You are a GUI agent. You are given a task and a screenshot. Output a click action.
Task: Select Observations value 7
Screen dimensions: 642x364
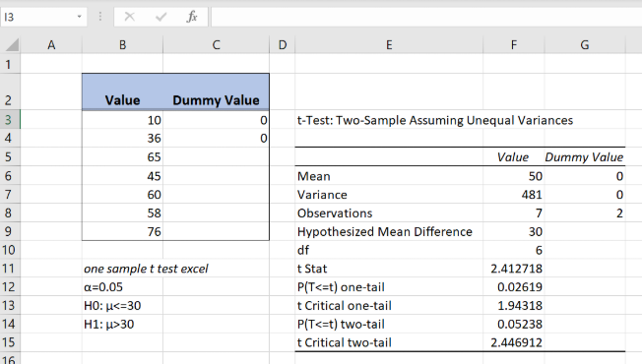[x=514, y=212]
